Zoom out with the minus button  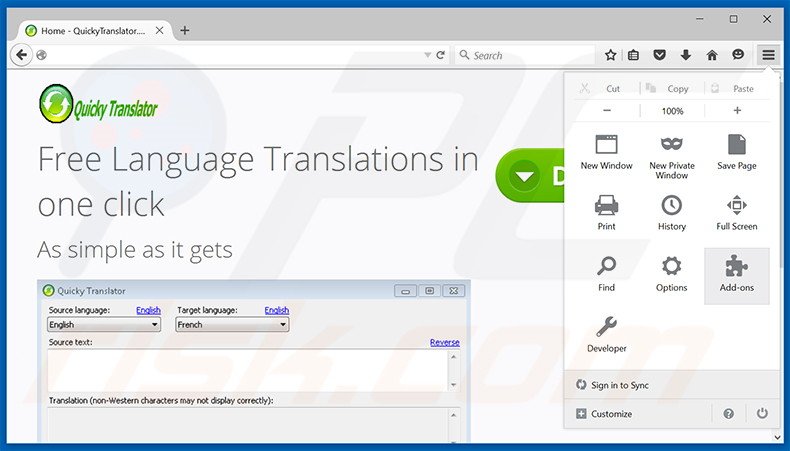point(607,110)
